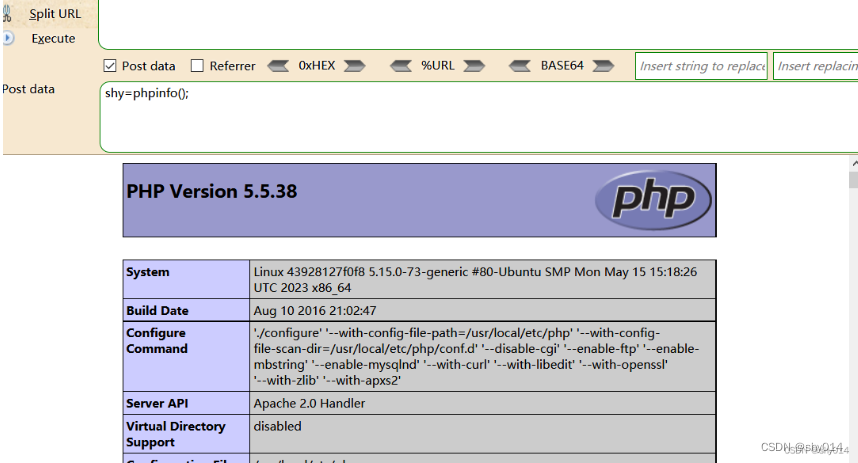Click the 'System' row label
The image size is (858, 463).
(x=148, y=272)
